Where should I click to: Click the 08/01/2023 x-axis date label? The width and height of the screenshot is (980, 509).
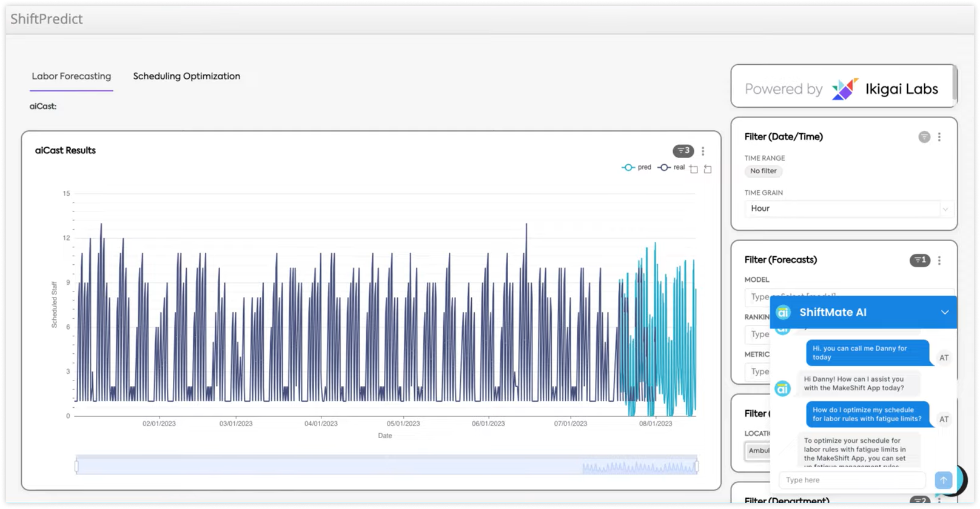pyautogui.click(x=656, y=424)
